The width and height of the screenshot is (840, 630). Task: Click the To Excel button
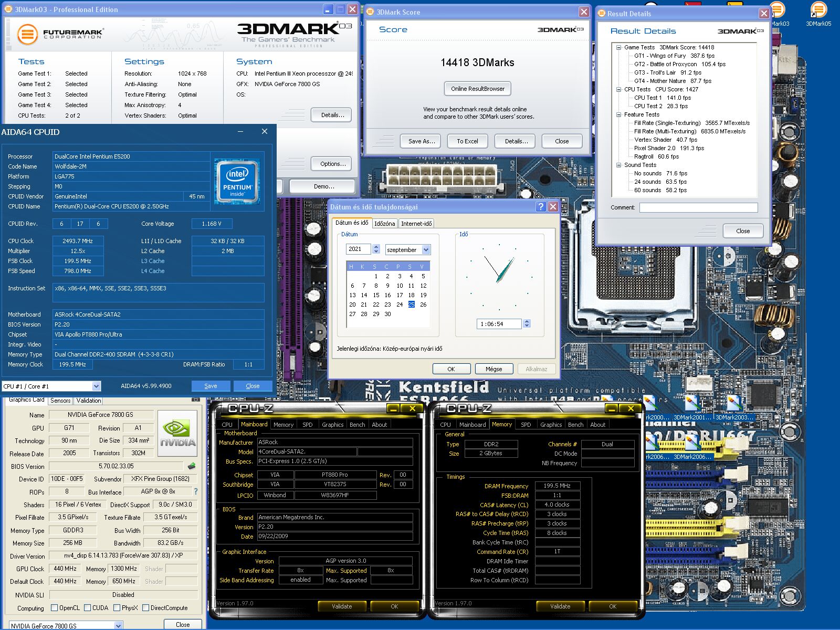pyautogui.click(x=467, y=141)
